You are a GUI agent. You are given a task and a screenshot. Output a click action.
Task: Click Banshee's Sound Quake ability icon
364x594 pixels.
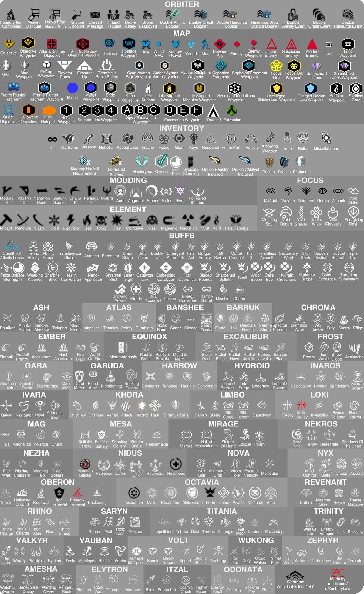[x=207, y=318]
